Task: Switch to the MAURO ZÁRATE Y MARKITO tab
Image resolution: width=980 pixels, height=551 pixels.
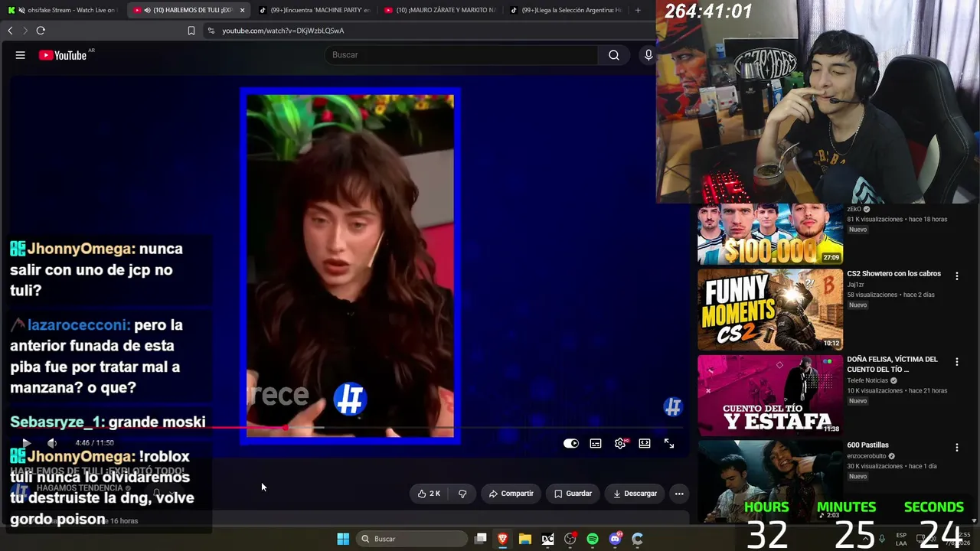Action: tap(440, 10)
